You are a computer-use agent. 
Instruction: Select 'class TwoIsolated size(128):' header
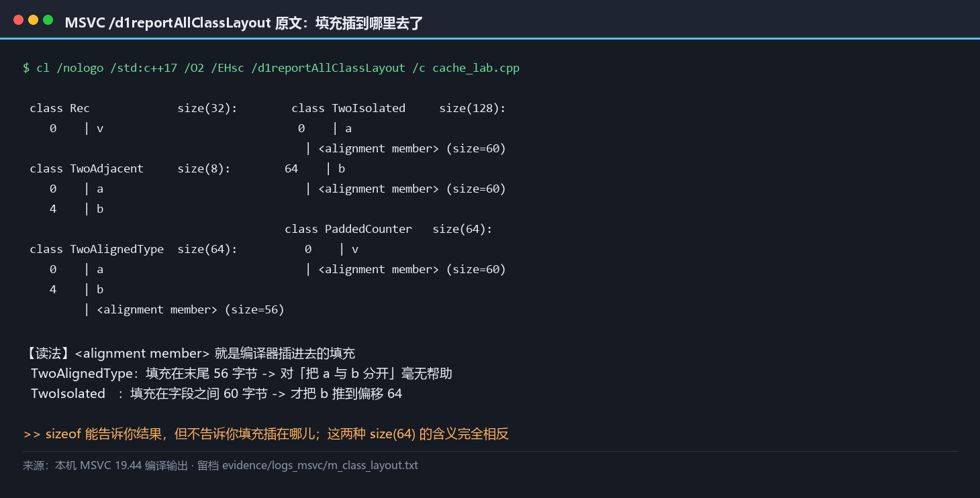pos(399,108)
